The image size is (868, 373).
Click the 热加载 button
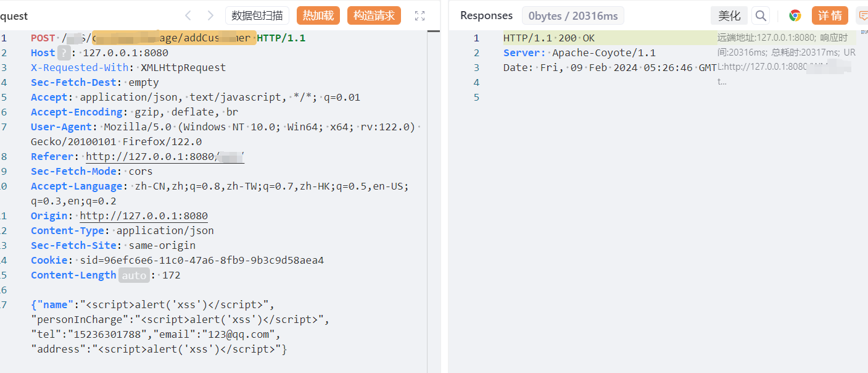(x=318, y=15)
